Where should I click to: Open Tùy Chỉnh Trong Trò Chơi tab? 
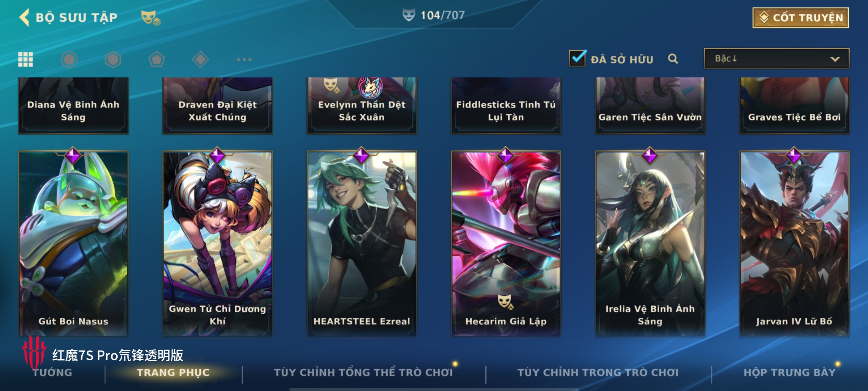click(x=598, y=373)
